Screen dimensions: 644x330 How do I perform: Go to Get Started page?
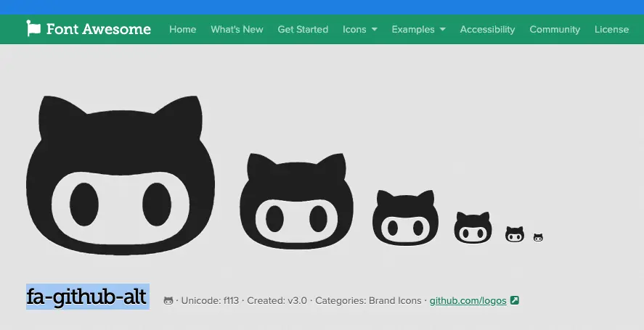pyautogui.click(x=303, y=29)
